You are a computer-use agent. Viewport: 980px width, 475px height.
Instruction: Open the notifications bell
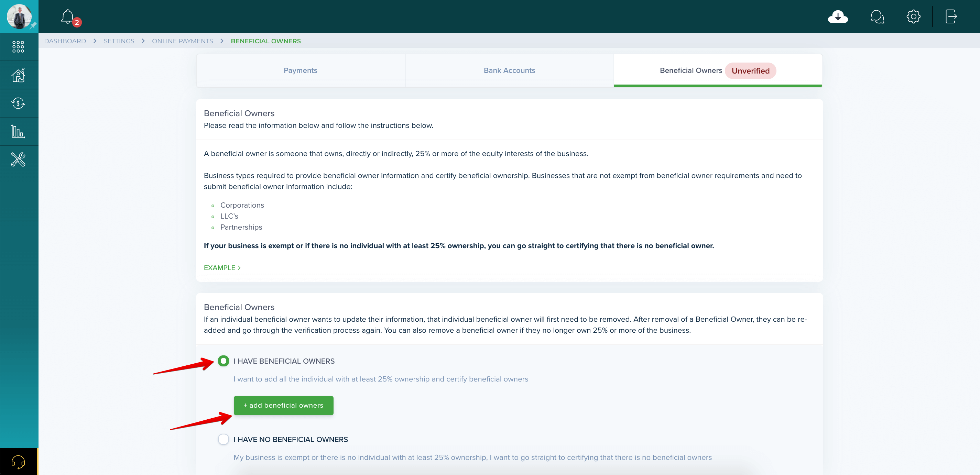[67, 17]
